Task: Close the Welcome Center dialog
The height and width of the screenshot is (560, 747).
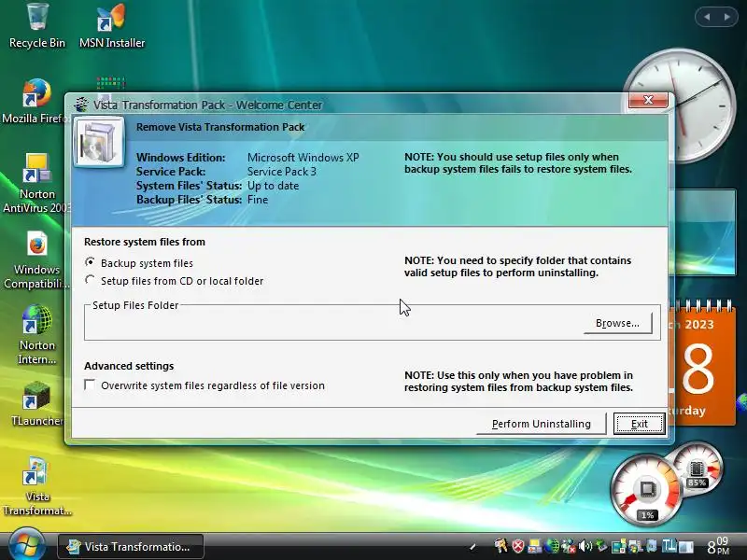Action: coord(648,100)
